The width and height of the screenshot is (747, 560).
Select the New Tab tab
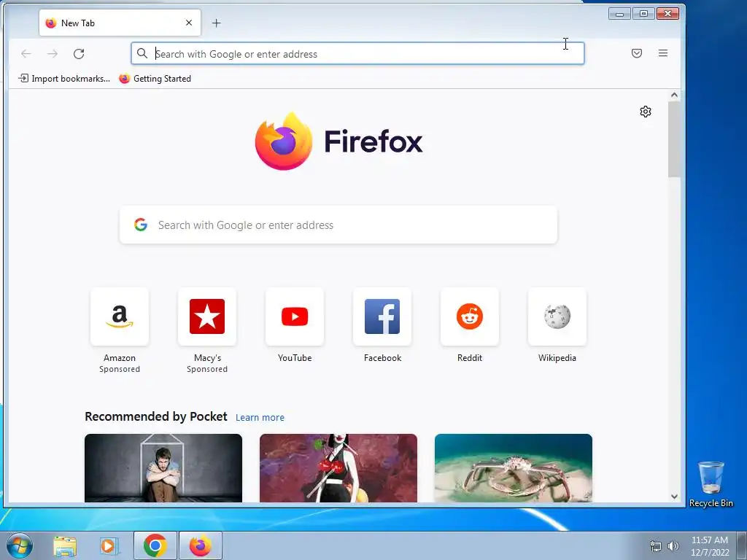(120, 23)
